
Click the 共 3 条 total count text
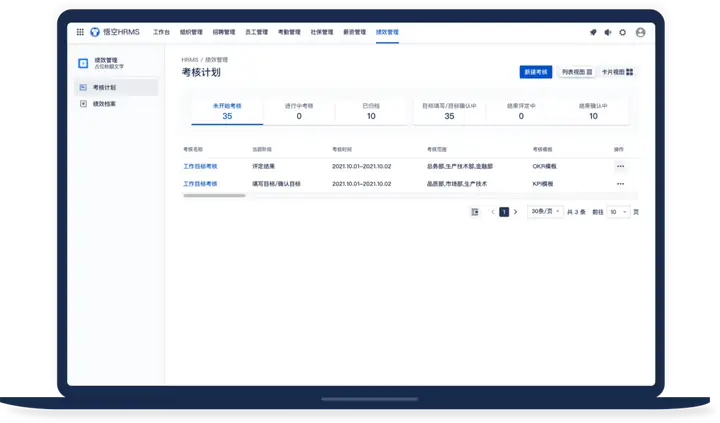tap(576, 212)
